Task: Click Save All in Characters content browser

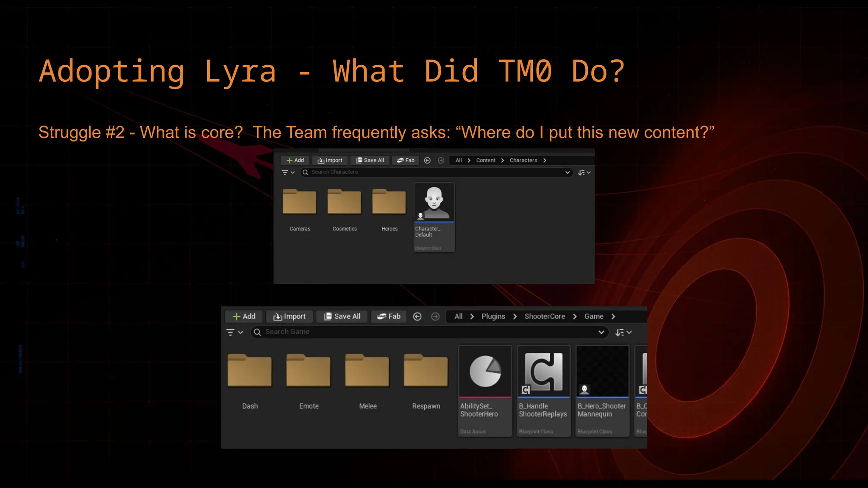Action: coord(370,161)
